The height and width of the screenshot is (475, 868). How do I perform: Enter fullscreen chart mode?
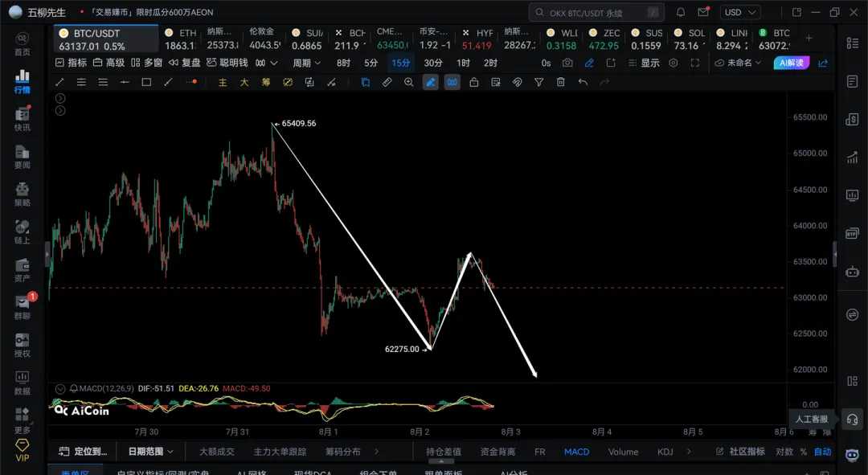click(x=694, y=63)
